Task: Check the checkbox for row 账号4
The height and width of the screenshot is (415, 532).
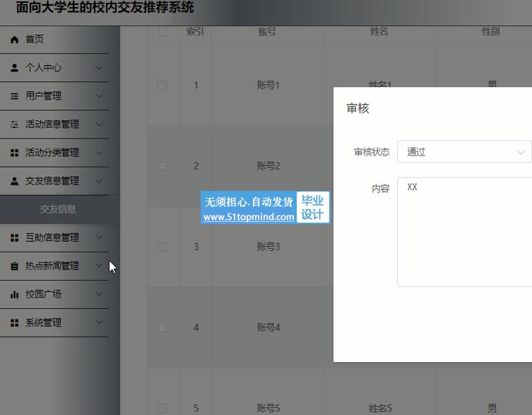Action: pos(162,328)
